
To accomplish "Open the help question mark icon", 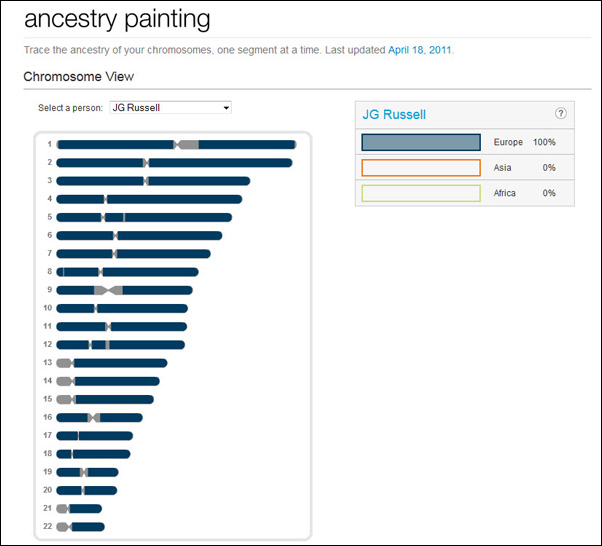I will coord(561,113).
